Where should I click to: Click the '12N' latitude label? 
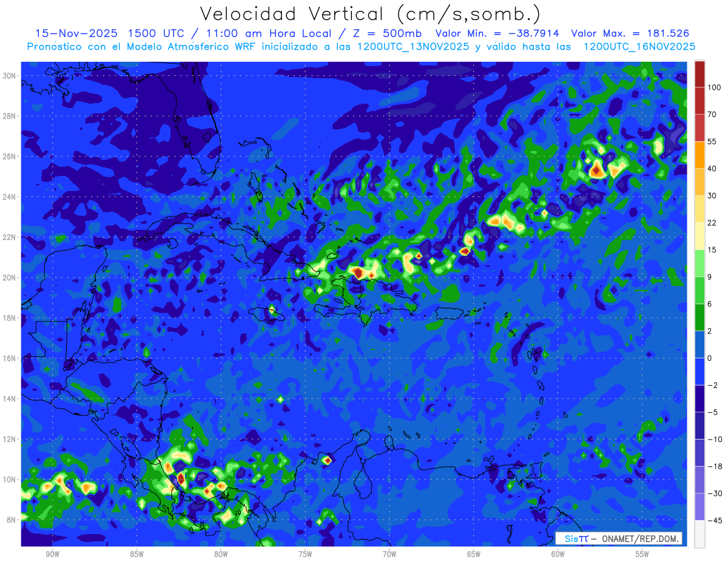tap(10, 439)
